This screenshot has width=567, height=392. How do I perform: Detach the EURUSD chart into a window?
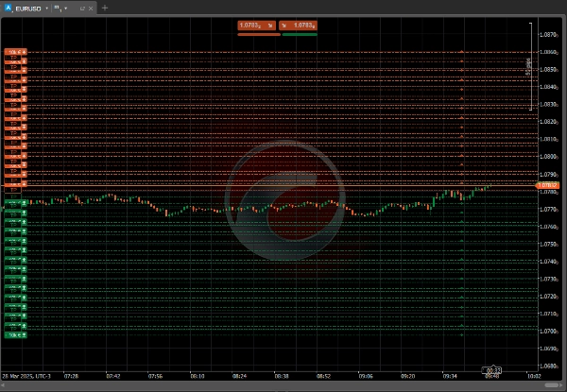pyautogui.click(x=82, y=9)
